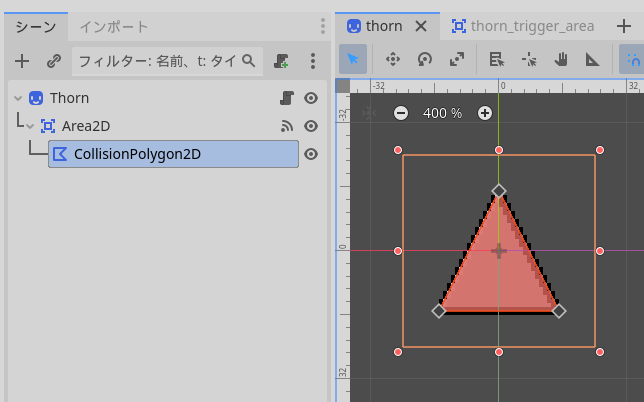Select the Select Mode arrow tool
This screenshot has height=402, width=644.
pyautogui.click(x=353, y=60)
